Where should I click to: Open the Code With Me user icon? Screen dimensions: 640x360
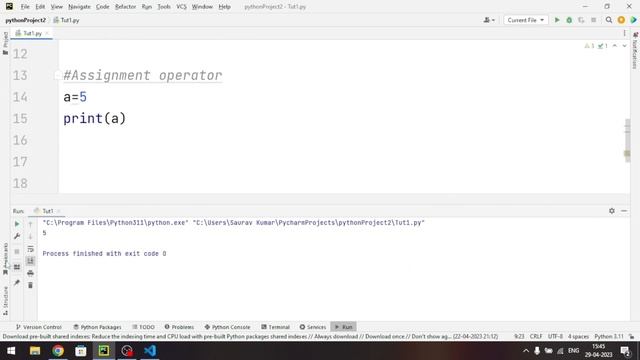(x=489, y=20)
